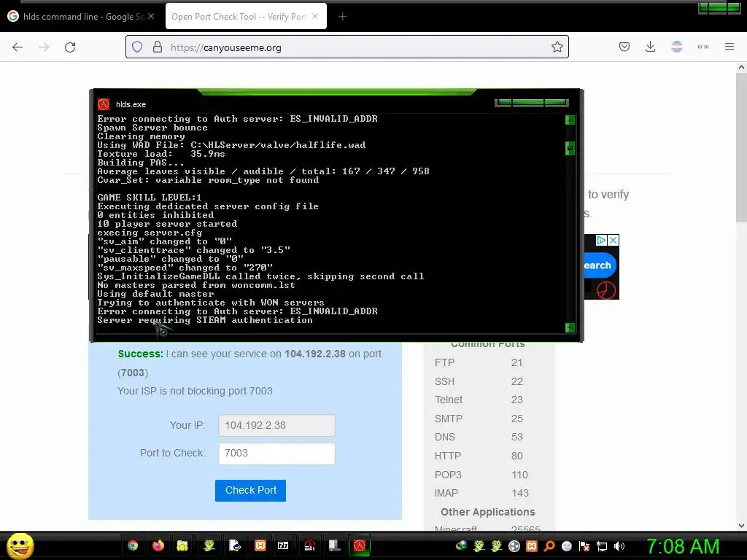Open network icon in system tray
747x560 pixels.
(602, 546)
